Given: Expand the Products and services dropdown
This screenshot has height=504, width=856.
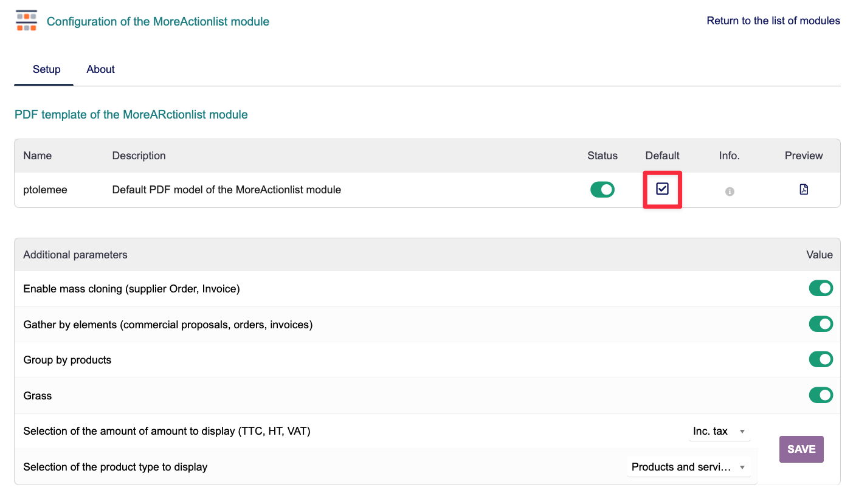Looking at the screenshot, I should 688,467.
